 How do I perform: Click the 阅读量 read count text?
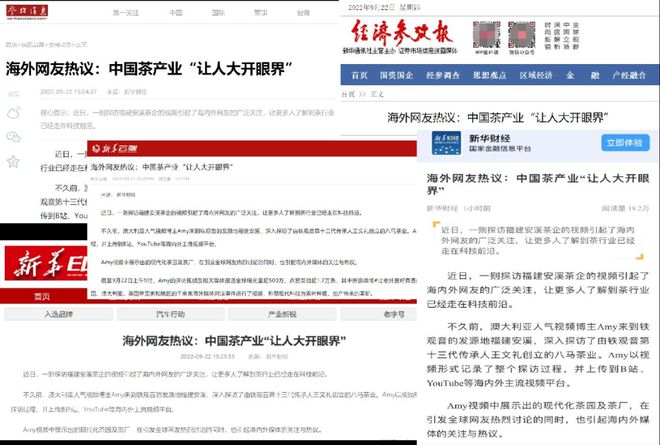click(625, 208)
